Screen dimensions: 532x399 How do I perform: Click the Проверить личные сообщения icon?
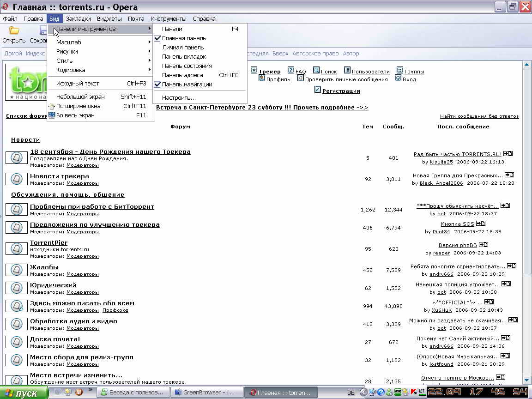300,78
